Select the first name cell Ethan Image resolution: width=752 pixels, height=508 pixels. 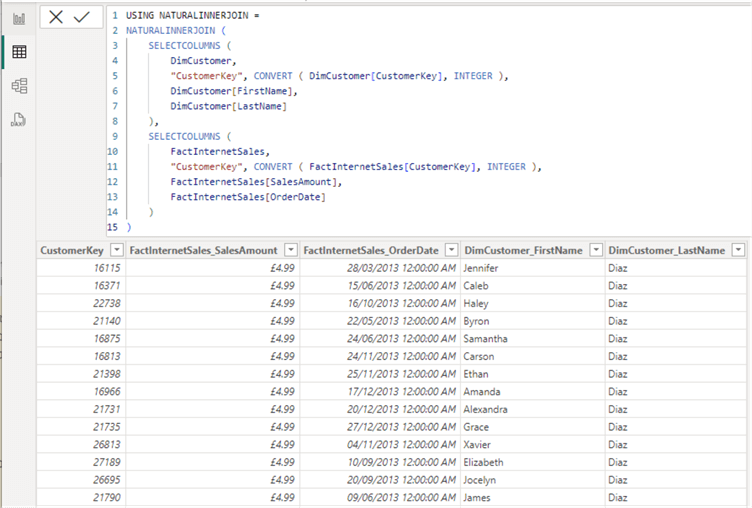click(x=532, y=374)
